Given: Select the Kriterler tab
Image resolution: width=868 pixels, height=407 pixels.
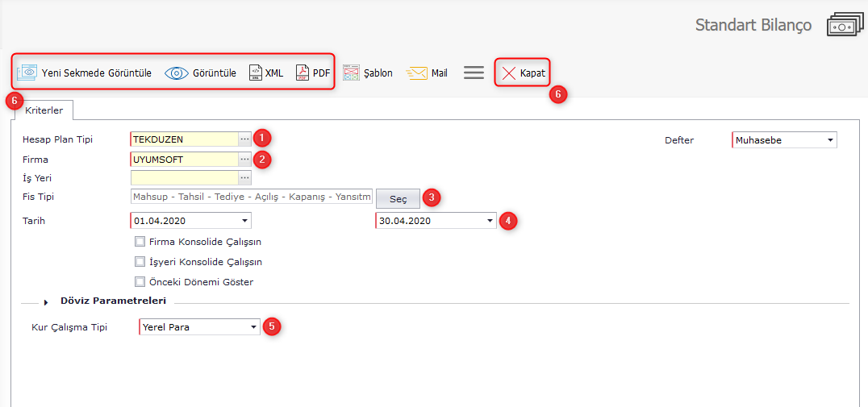Looking at the screenshot, I should point(44,110).
